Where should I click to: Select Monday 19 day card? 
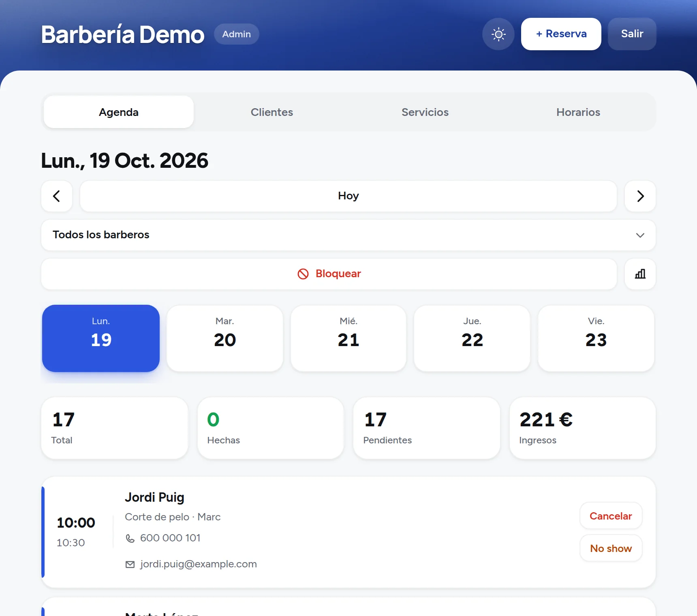[x=101, y=338]
